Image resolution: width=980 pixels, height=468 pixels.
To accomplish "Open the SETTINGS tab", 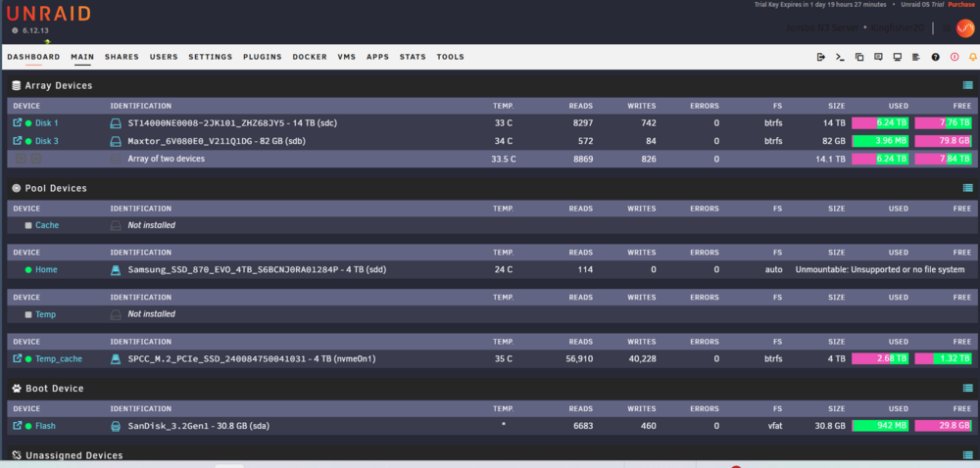I will click(x=211, y=57).
